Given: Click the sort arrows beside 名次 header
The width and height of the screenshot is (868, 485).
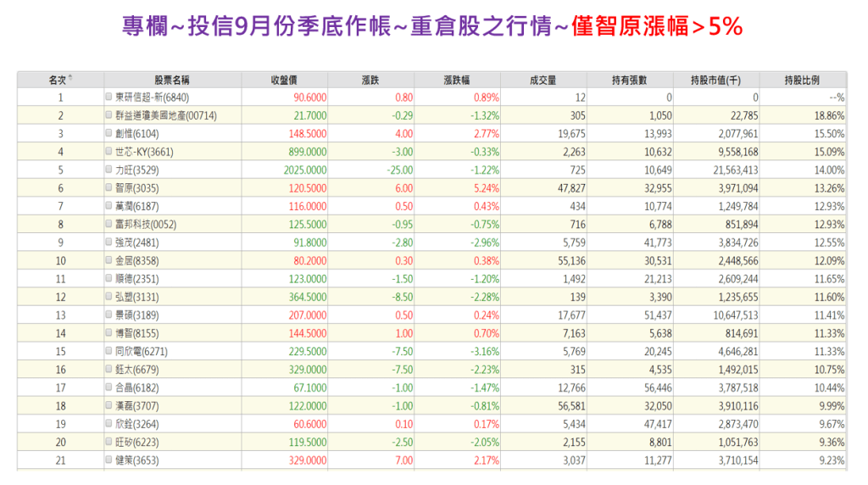Looking at the screenshot, I should tap(70, 79).
